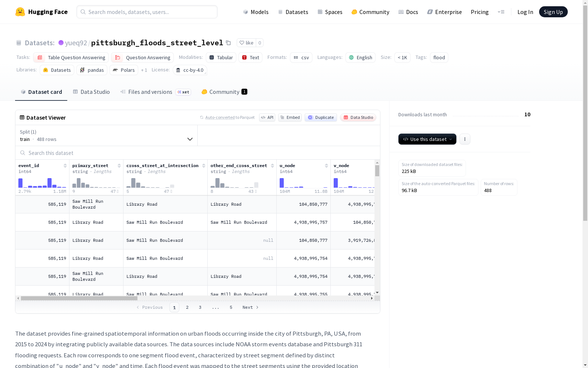Open Community in the top navigation
Viewport: 588px width, 368px height.
pyautogui.click(x=370, y=12)
